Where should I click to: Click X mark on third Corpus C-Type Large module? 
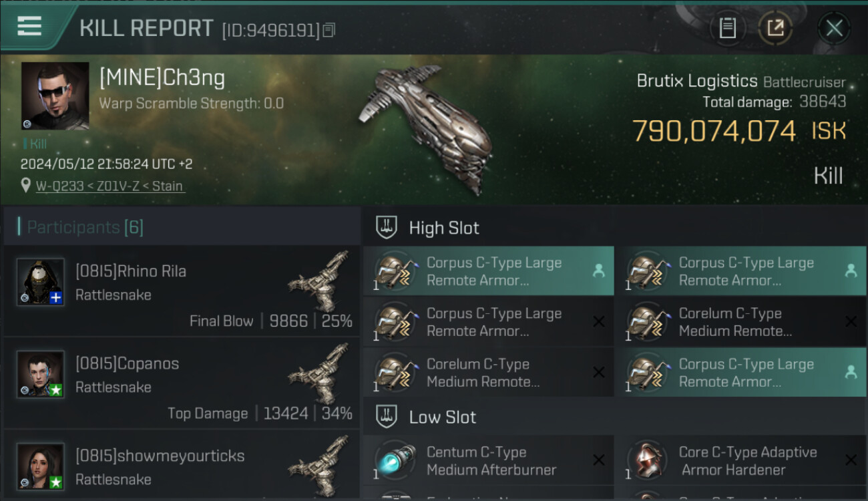(599, 322)
